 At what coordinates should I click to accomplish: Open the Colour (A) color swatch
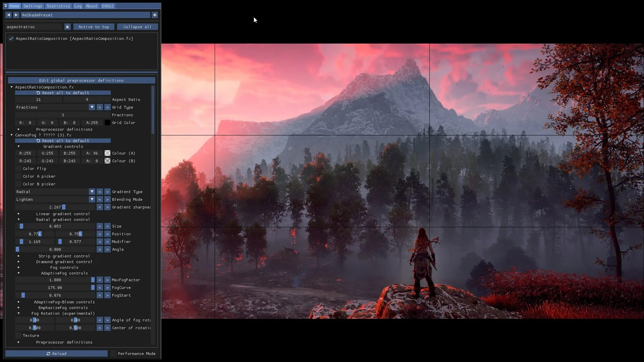[107, 153]
